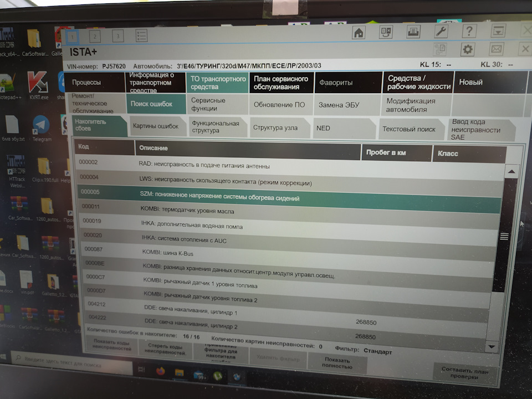Click the session transfer icon beside home
Viewport: 532px width, 399px height.
click(x=386, y=32)
